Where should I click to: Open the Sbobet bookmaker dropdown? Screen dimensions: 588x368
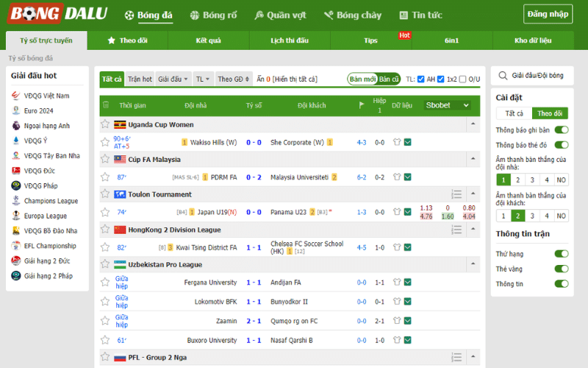click(x=447, y=105)
